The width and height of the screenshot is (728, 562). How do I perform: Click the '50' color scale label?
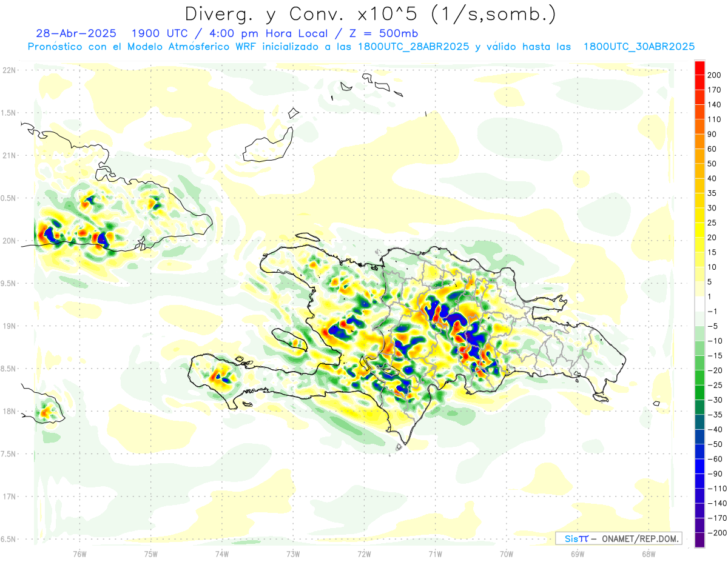tap(712, 164)
